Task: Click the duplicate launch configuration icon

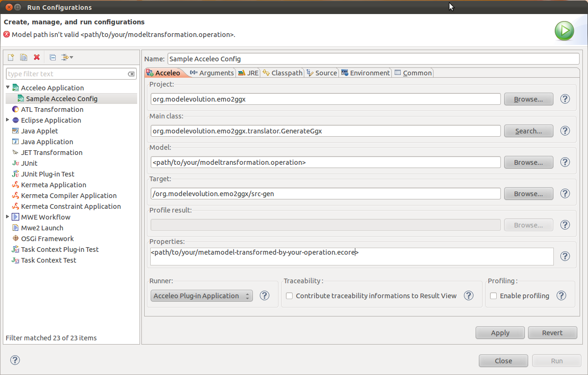Action: 23,57
